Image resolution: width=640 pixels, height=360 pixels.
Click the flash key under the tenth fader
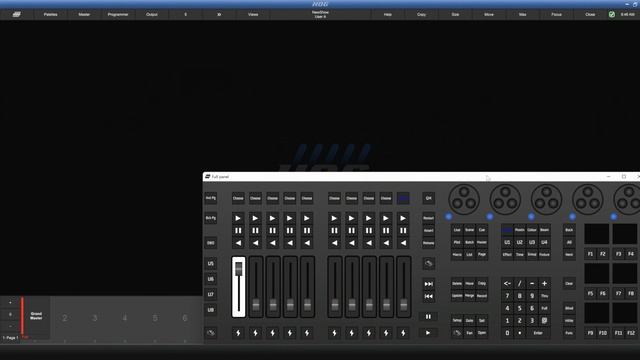(403, 333)
